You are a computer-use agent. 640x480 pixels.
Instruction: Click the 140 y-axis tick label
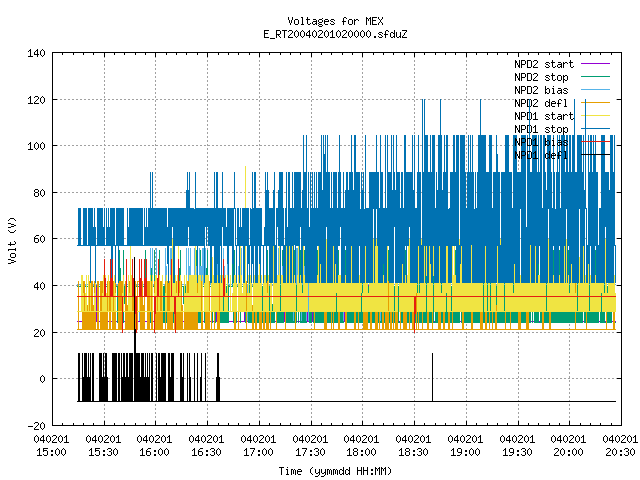36,53
